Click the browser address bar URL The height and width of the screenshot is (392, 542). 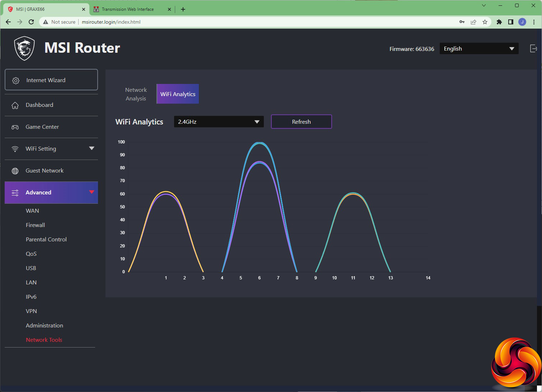coord(111,22)
